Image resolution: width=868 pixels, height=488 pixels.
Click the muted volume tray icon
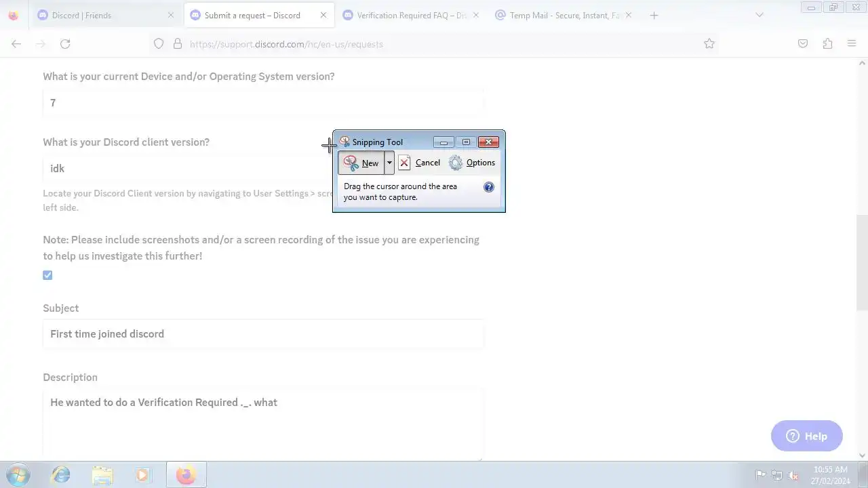[793, 475]
